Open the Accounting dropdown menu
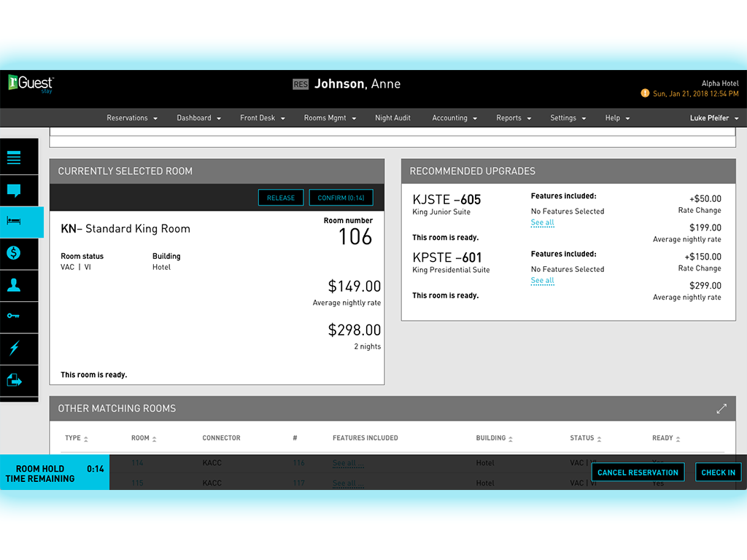This screenshot has height=560, width=747. 454,117
